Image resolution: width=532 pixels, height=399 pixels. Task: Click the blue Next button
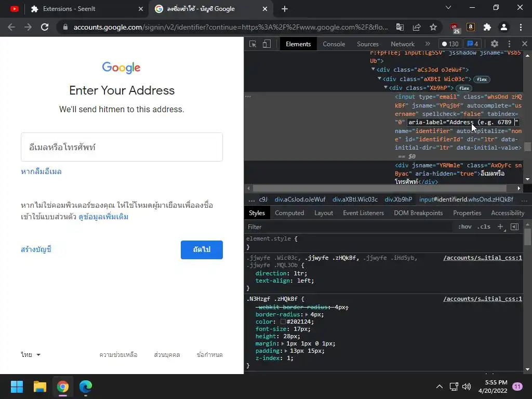[202, 250]
